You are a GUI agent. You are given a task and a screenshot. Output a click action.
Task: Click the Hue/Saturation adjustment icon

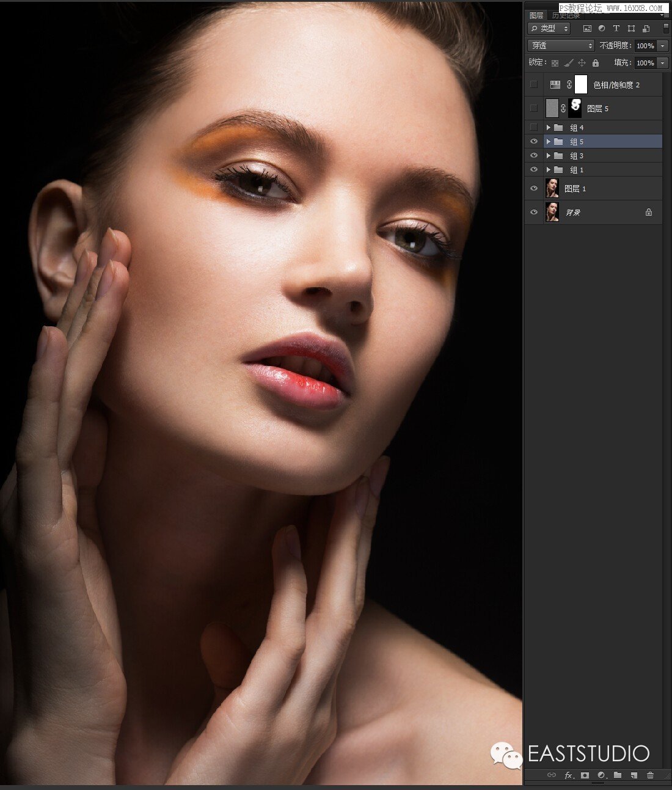[555, 84]
